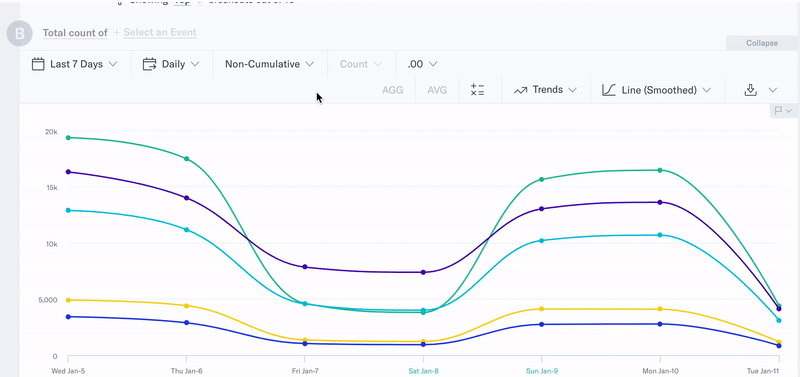Click the circle B segment badge
800x377 pixels.
point(19,34)
